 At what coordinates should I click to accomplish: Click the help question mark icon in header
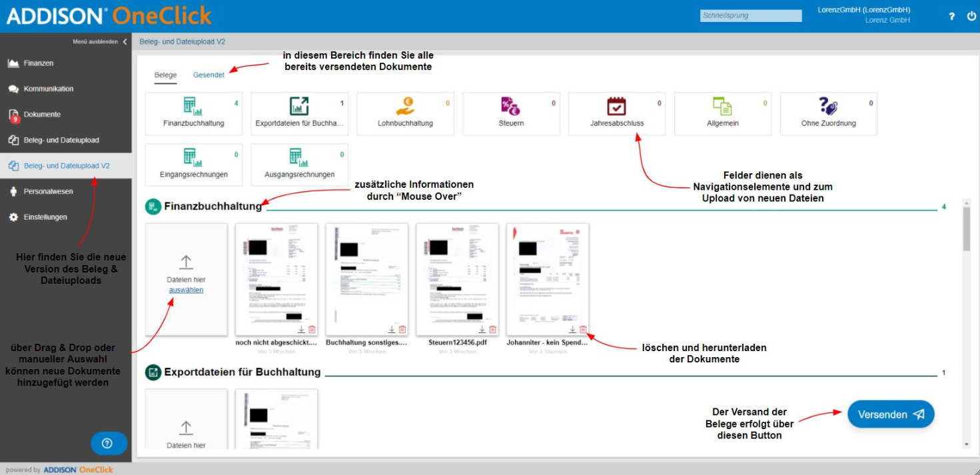[953, 17]
